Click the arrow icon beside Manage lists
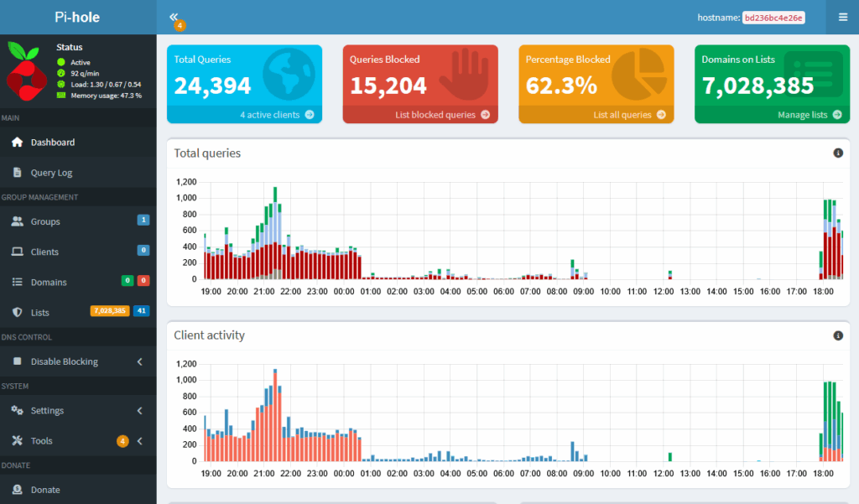The image size is (859, 504). pos(836,115)
